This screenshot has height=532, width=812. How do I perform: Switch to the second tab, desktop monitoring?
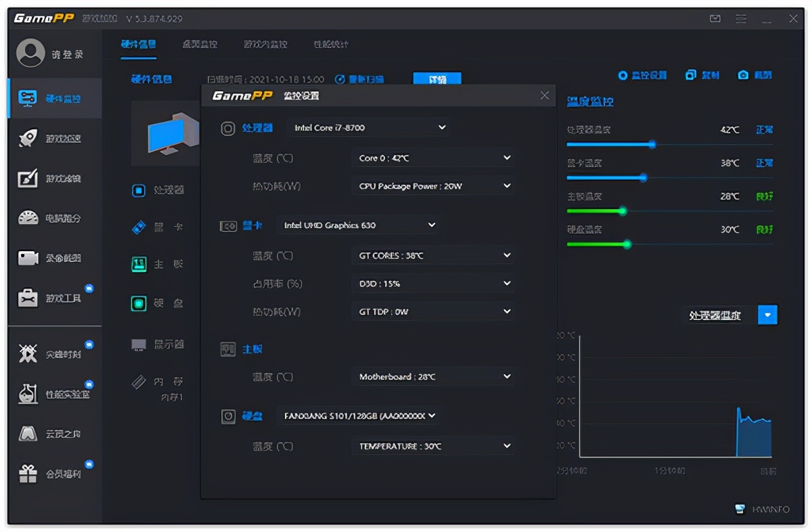coord(200,45)
